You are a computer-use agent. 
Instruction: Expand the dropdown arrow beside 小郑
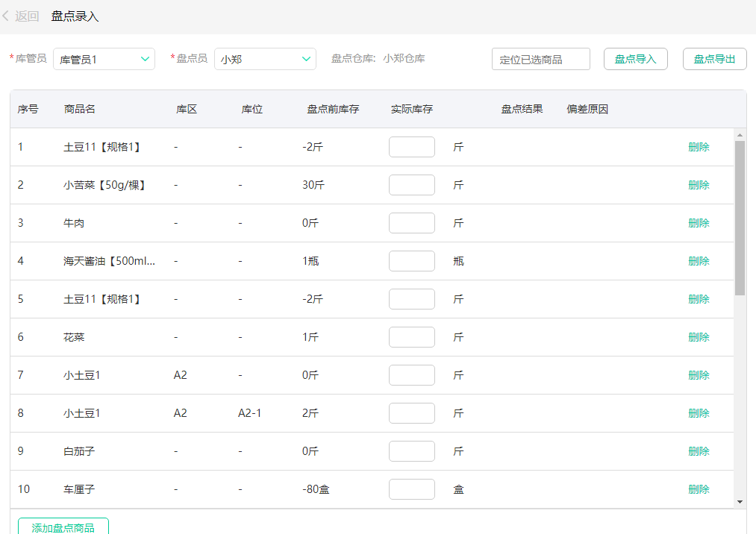click(x=306, y=59)
